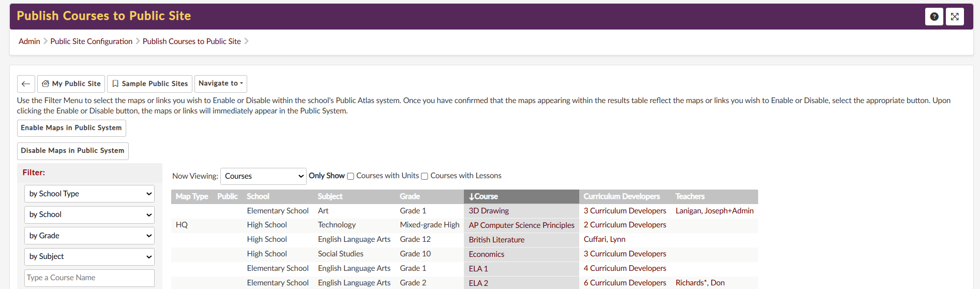Enable the Courses with Lessons checkbox
980x289 pixels.
point(425,176)
